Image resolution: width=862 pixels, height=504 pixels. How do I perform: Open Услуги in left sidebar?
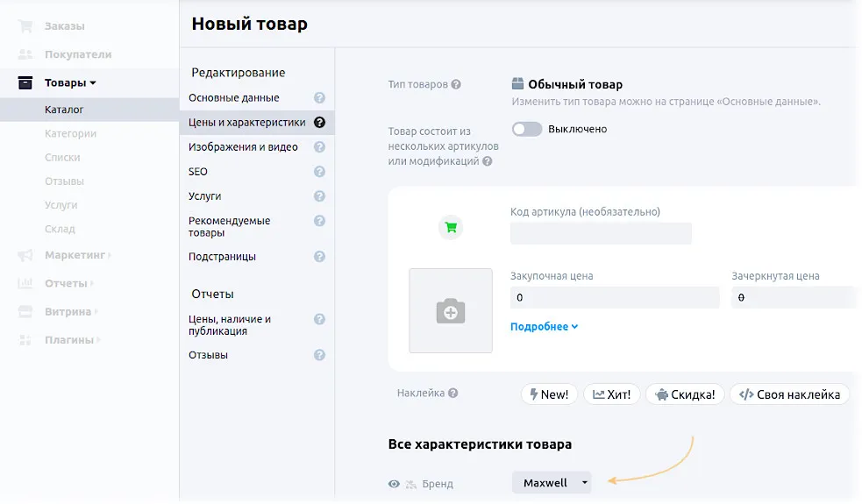click(61, 205)
